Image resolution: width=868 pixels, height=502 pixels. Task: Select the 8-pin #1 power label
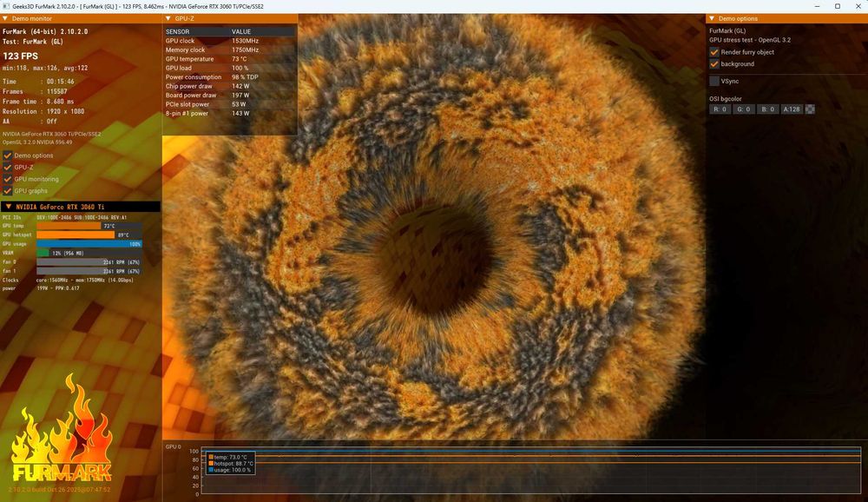[187, 113]
